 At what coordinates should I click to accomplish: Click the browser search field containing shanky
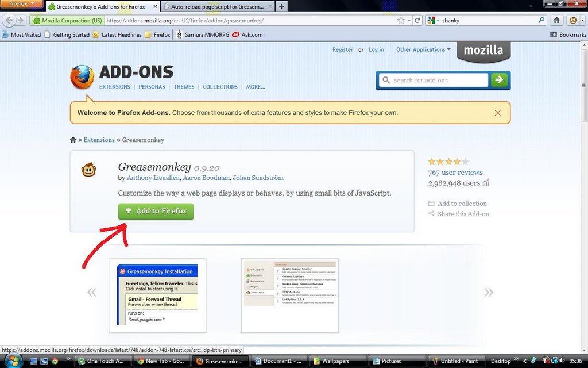coord(489,21)
